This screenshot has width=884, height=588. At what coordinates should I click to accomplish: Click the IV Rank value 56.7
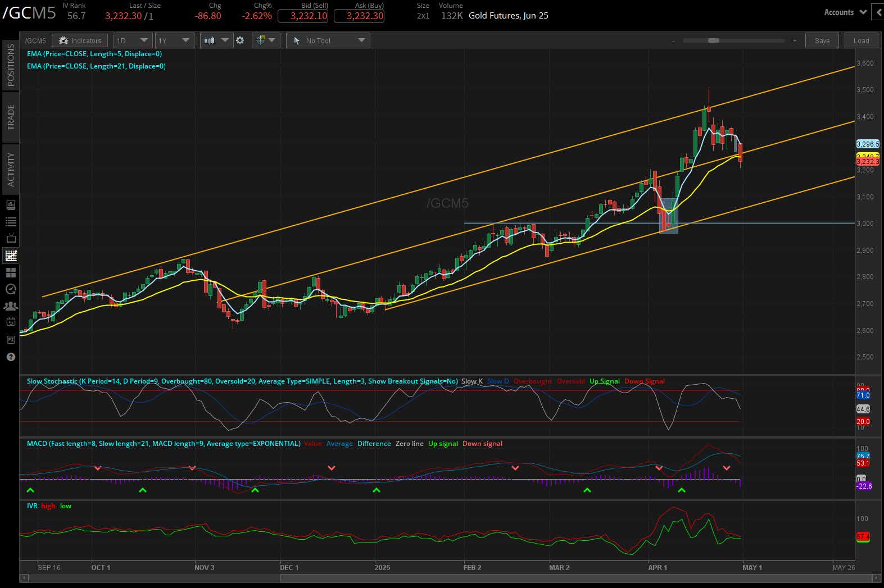(76, 16)
